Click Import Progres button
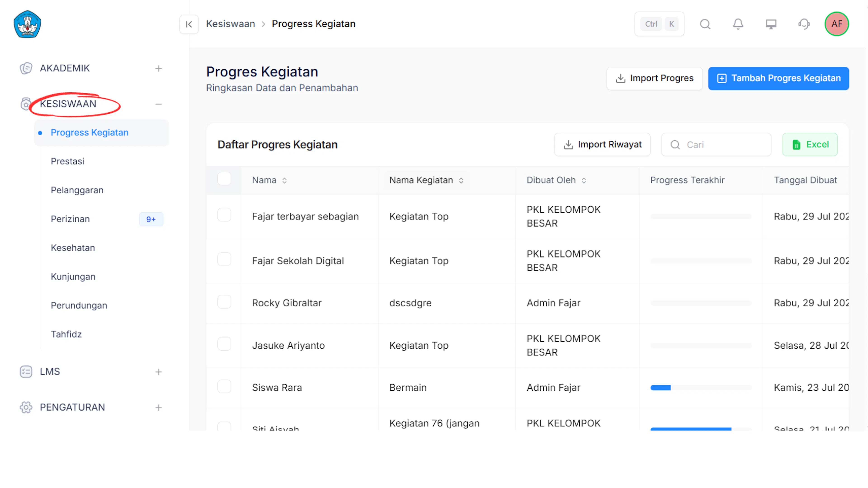 pyautogui.click(x=654, y=78)
